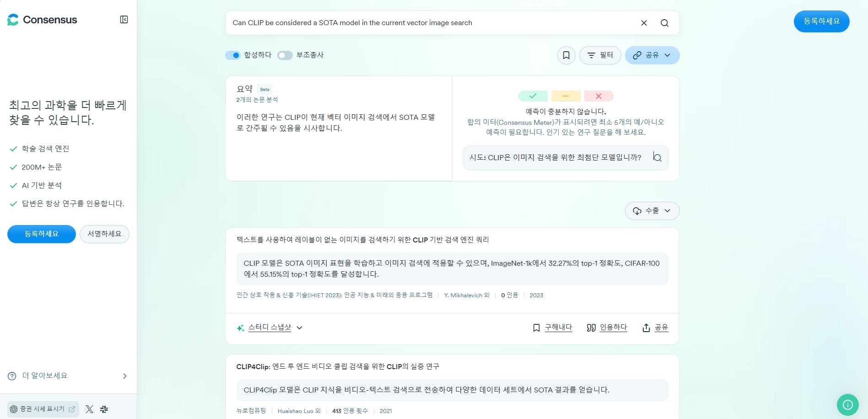The image size is (868, 419).
Task: Expand the 수출 export dropdown
Action: tap(652, 211)
